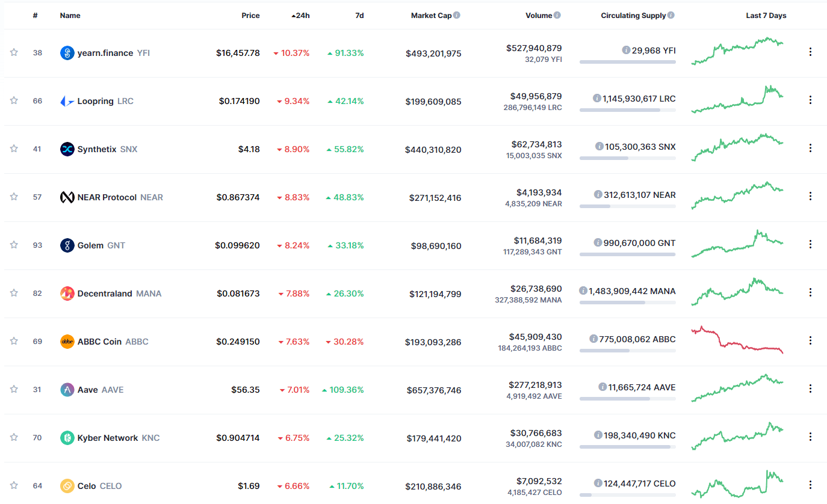Click the yearn.finance coin logo

(x=67, y=53)
